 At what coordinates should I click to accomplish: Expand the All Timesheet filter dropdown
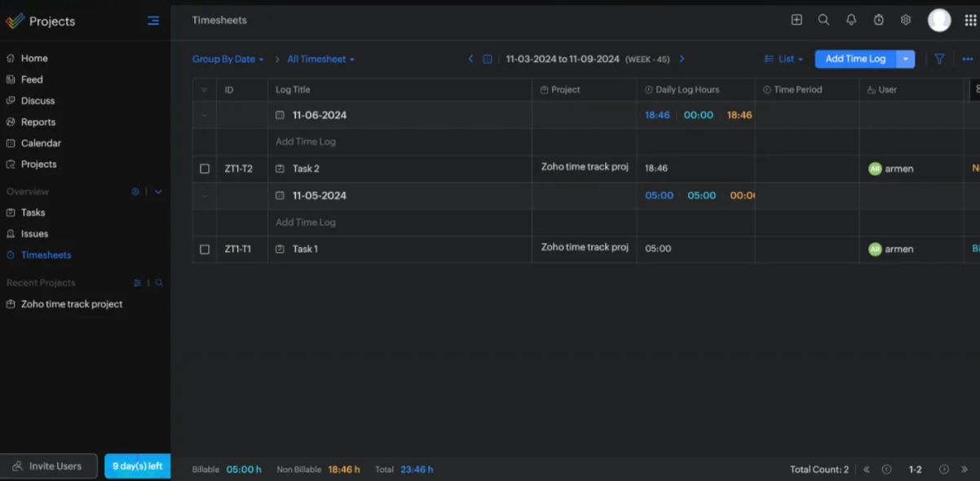point(320,60)
